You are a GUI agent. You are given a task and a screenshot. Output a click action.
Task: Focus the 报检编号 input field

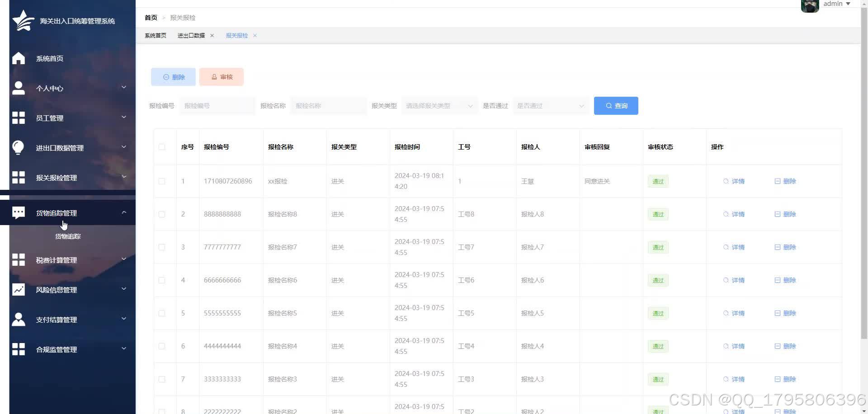click(217, 106)
